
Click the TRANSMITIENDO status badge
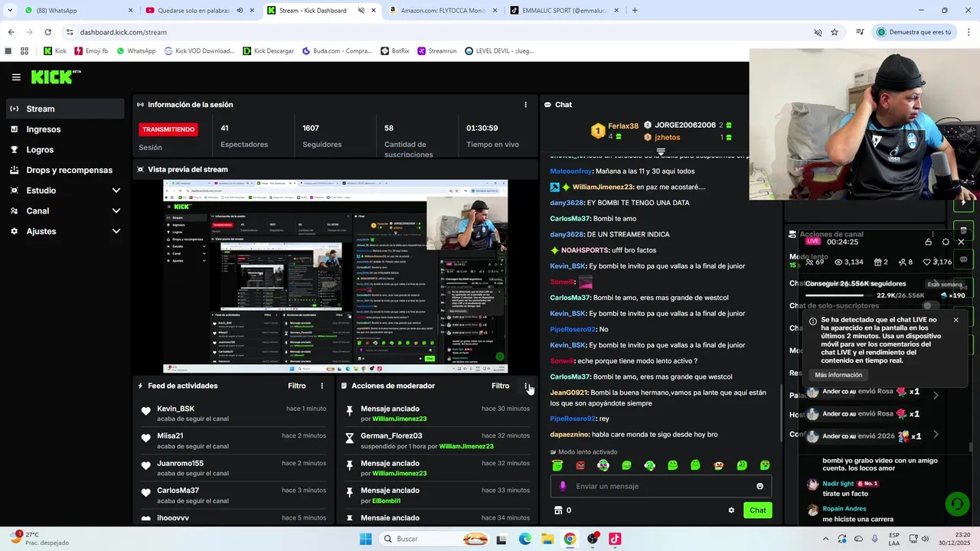coord(168,129)
